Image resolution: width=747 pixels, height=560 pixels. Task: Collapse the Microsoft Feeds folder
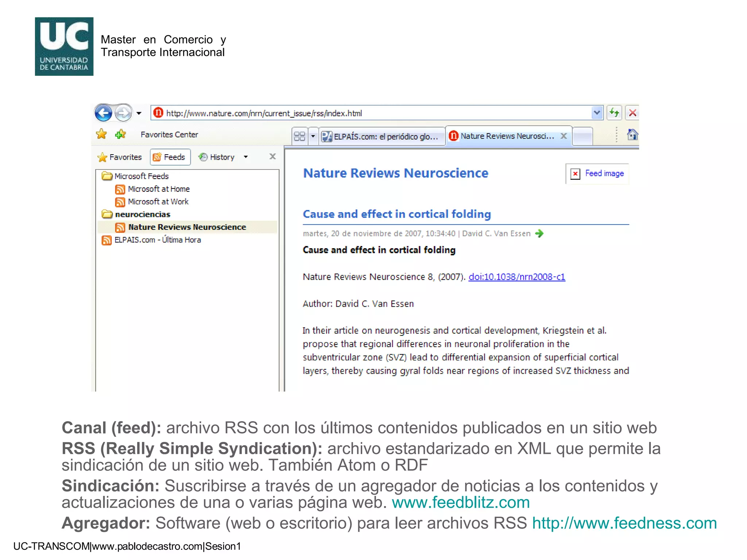tap(135, 176)
